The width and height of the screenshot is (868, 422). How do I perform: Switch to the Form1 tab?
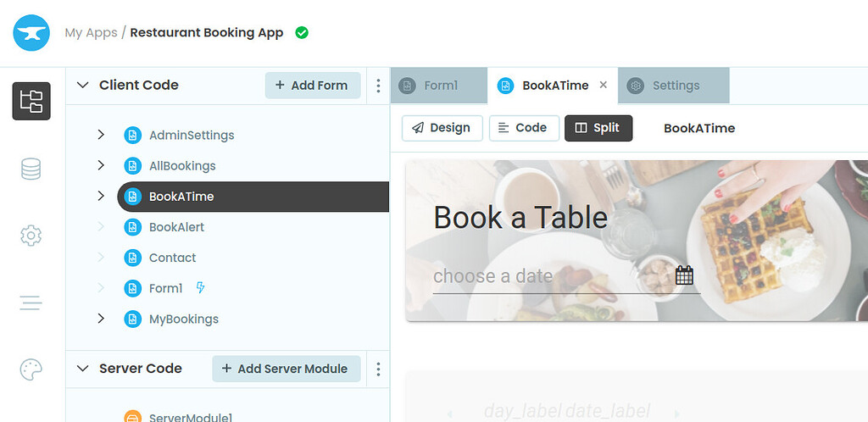pyautogui.click(x=439, y=86)
